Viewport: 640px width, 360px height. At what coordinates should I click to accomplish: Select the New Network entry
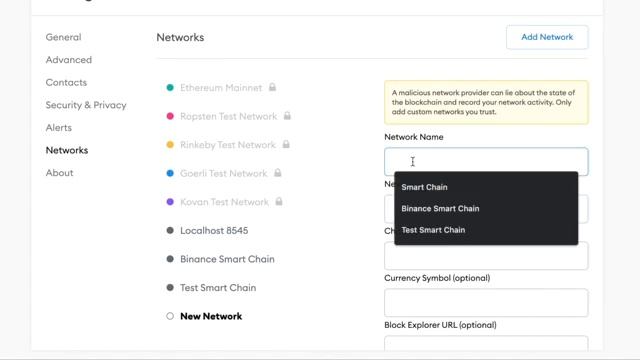coord(211,316)
